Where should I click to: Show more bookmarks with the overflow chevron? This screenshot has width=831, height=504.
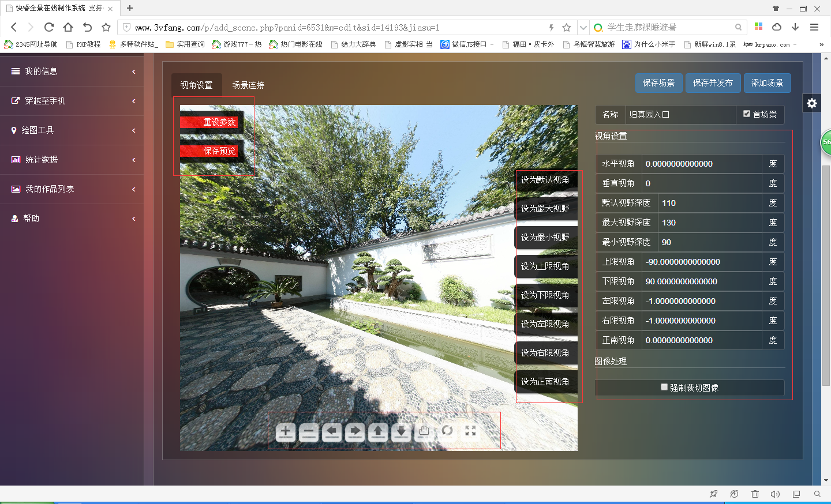[x=821, y=44]
